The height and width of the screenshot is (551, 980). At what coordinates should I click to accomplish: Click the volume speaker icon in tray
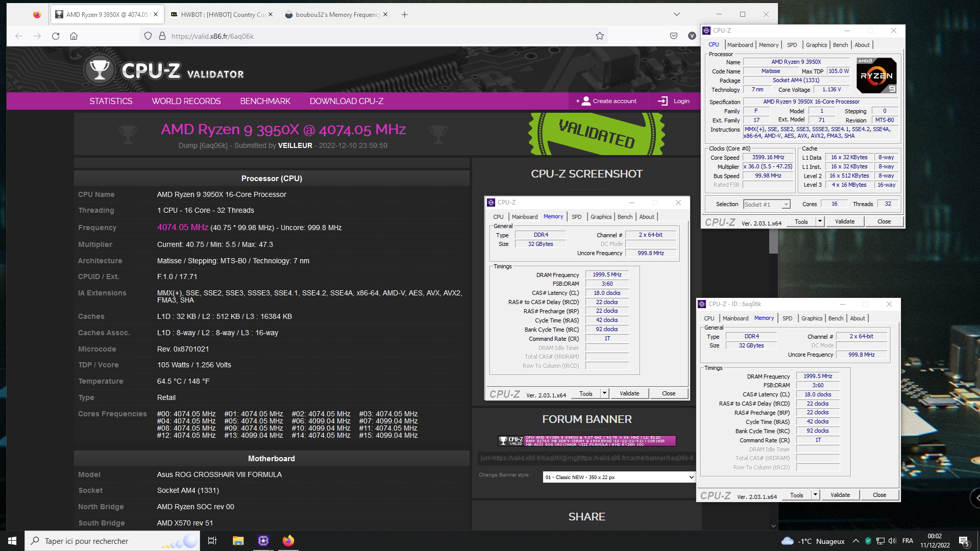[892, 541]
